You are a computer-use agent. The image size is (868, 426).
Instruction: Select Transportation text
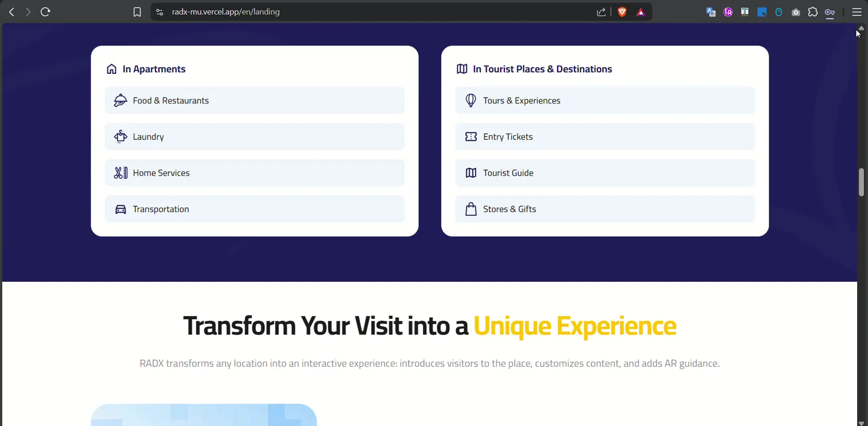pyautogui.click(x=161, y=209)
